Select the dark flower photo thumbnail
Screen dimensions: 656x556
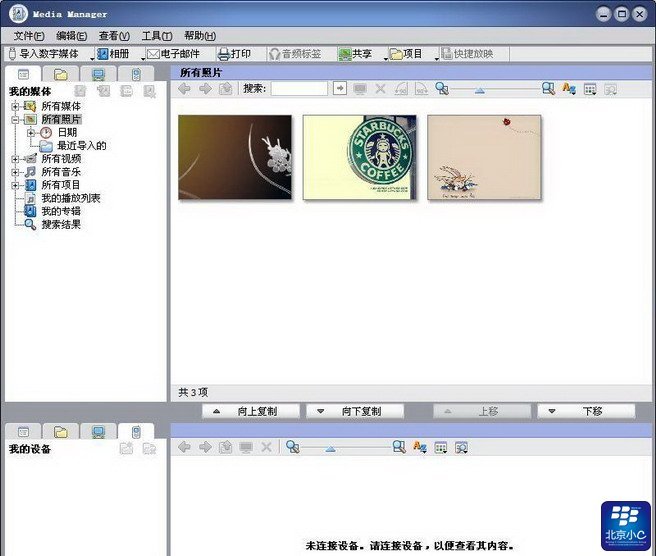point(235,157)
